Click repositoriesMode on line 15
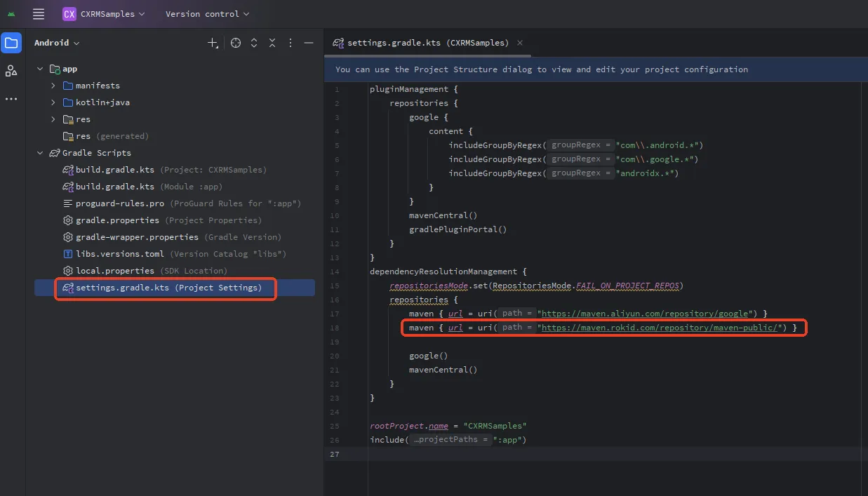 click(x=429, y=286)
